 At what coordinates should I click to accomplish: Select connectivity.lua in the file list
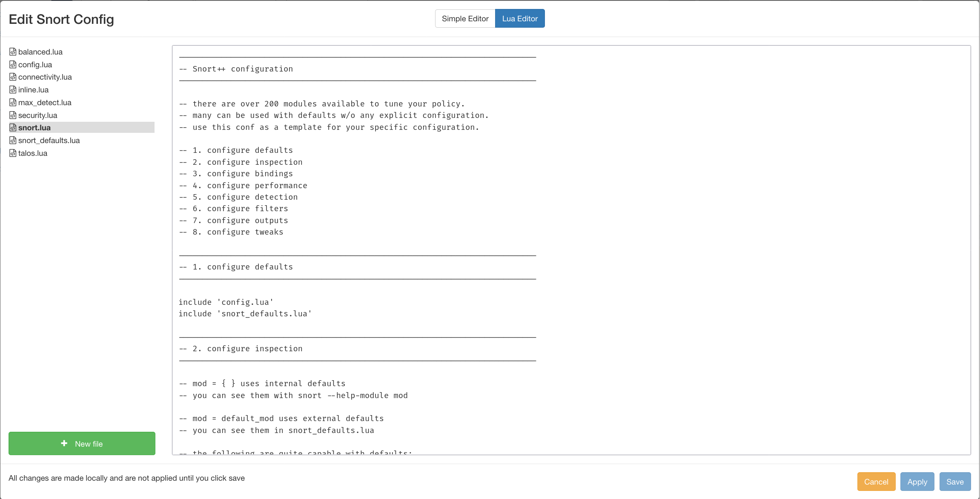(45, 77)
